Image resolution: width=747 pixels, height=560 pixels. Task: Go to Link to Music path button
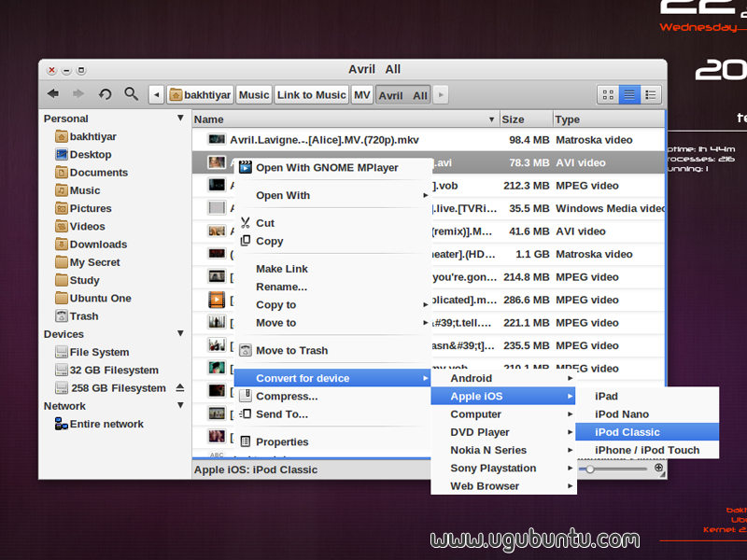click(x=312, y=95)
